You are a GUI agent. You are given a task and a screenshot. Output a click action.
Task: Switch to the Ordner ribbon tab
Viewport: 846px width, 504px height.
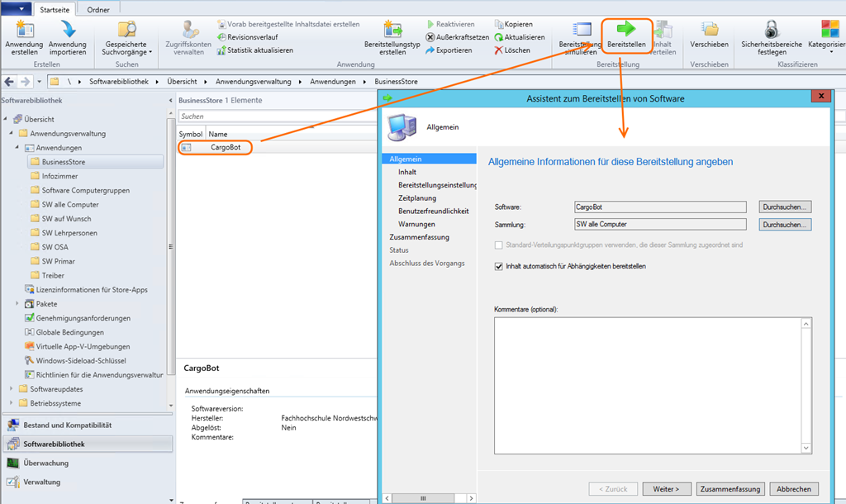click(98, 9)
